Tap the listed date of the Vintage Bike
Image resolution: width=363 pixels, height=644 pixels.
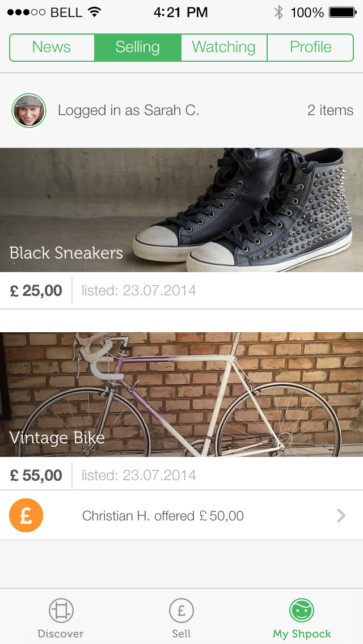(139, 475)
